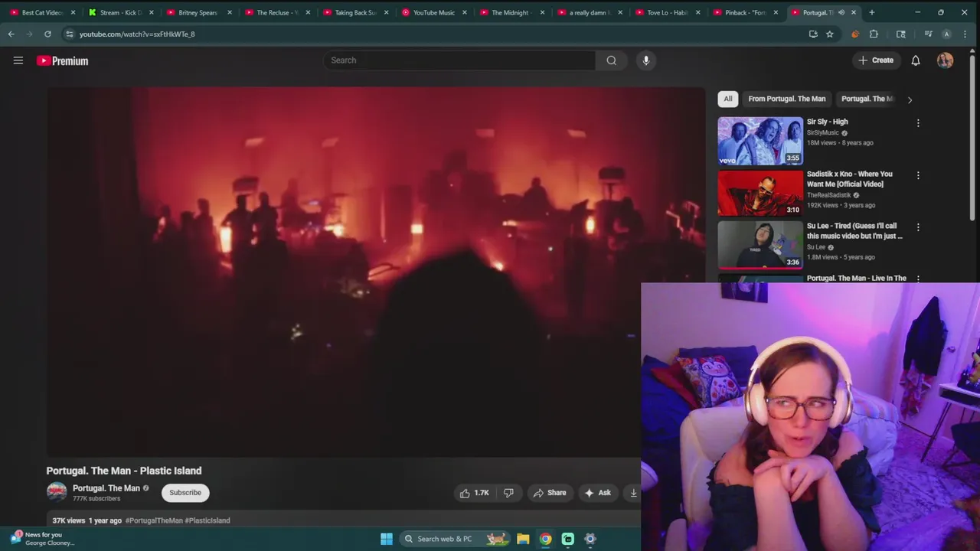Click the main video player
Image resolution: width=980 pixels, height=551 pixels.
375,272
